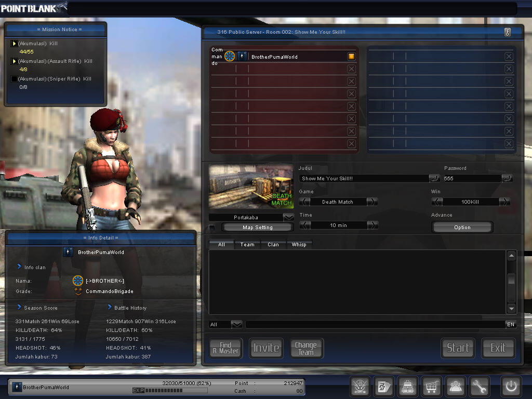Expand the Assault Rifle Kill mission
532x399 pixels.
[14, 61]
